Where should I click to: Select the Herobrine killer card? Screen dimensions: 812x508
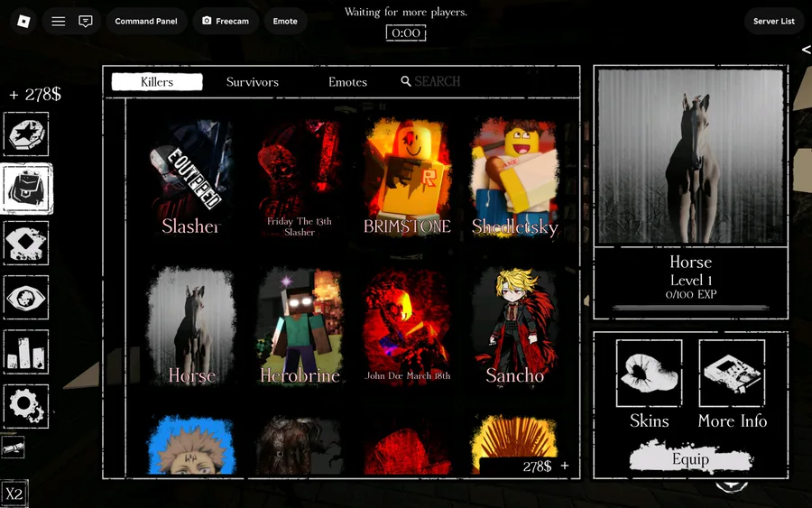point(300,327)
